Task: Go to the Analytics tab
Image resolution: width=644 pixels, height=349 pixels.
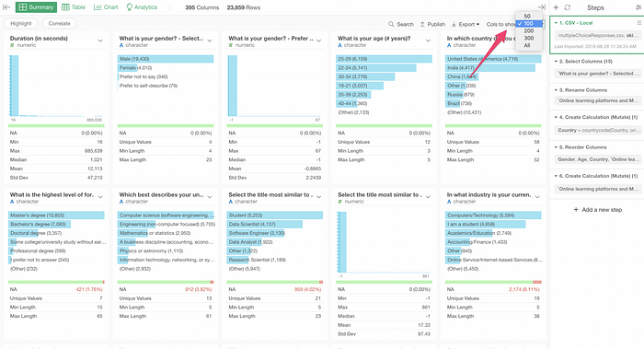Action: point(142,7)
